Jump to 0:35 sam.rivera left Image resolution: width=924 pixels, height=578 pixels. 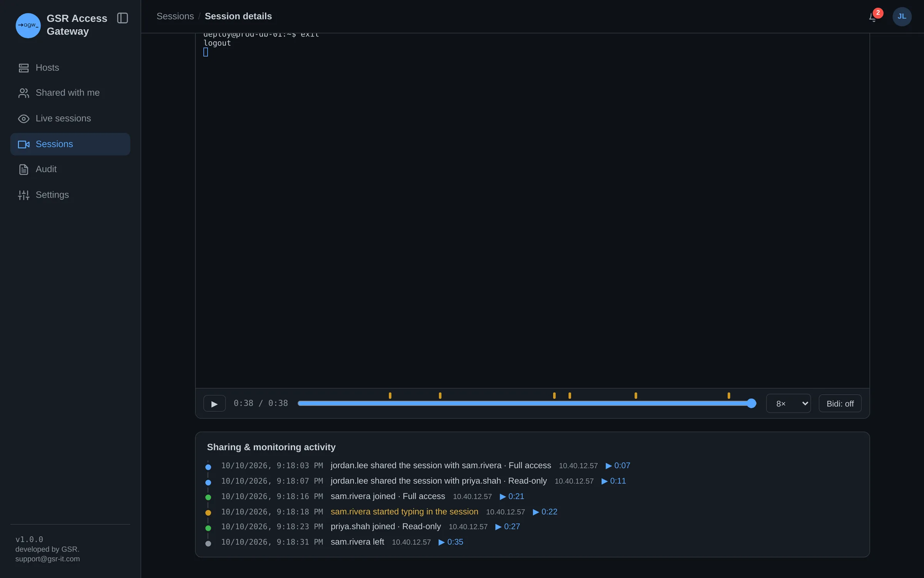451,542
